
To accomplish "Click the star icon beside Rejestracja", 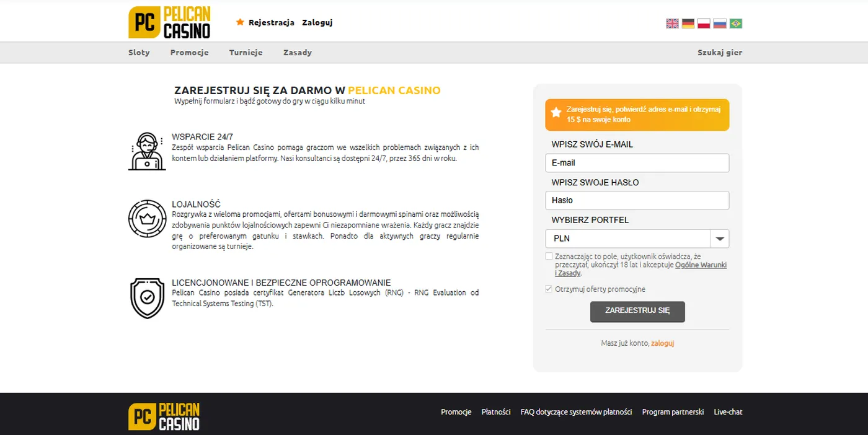I will tap(239, 22).
